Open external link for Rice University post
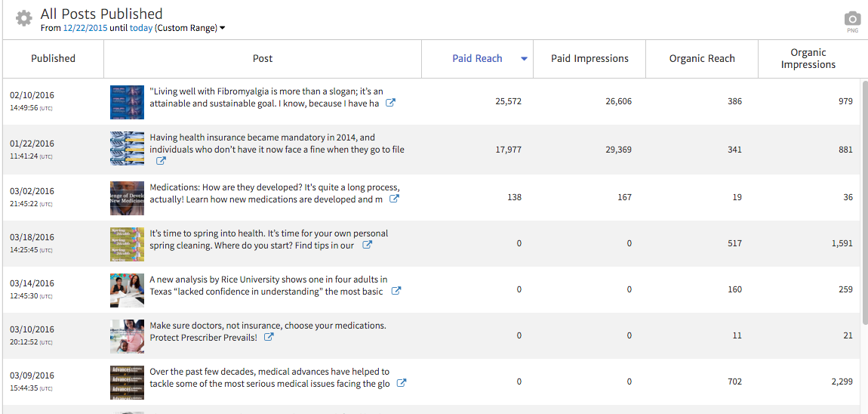Image resolution: width=868 pixels, height=414 pixels. [396, 292]
